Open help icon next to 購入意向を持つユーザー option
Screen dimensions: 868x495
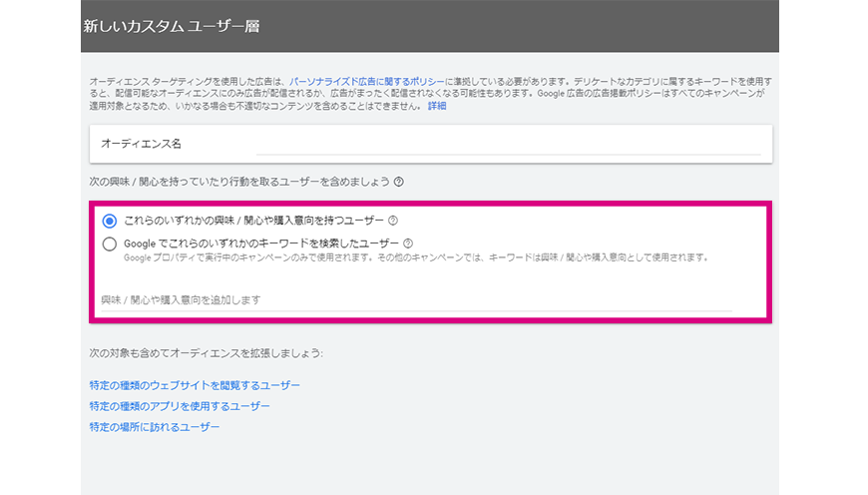[x=393, y=221]
